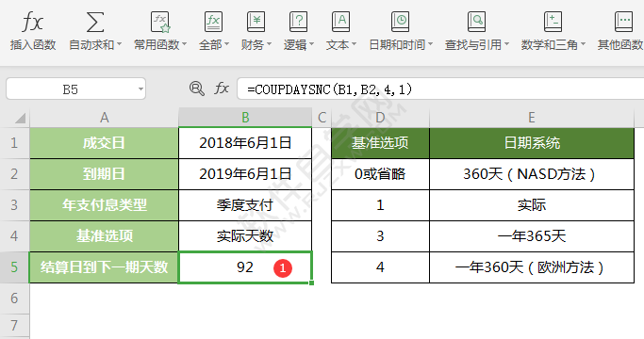Expand the 查找与引用 dropdown arrow
Screen dimensions: 644x339
coord(506,44)
